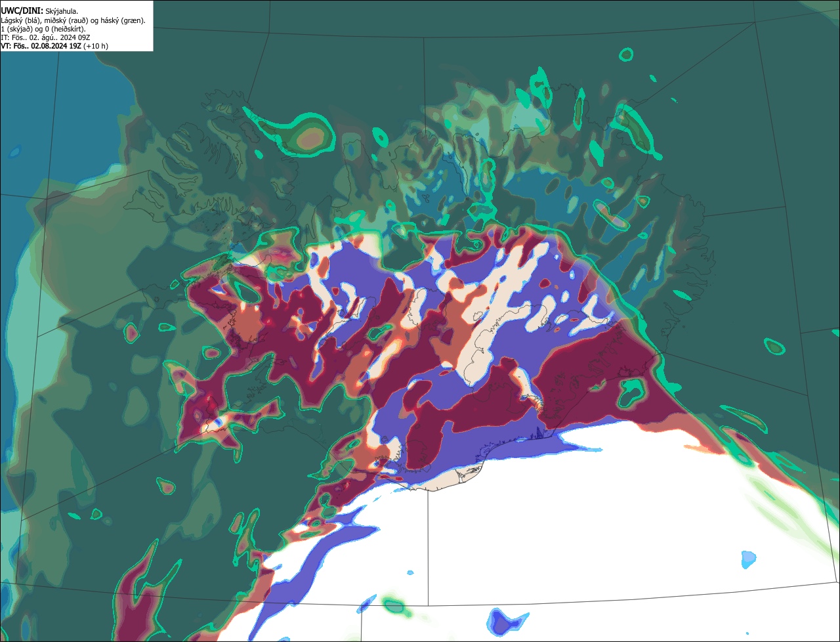Click the '1 (skýjað) og 0 (heiðskírt).' line
The height and width of the screenshot is (642, 840).
coord(43,29)
